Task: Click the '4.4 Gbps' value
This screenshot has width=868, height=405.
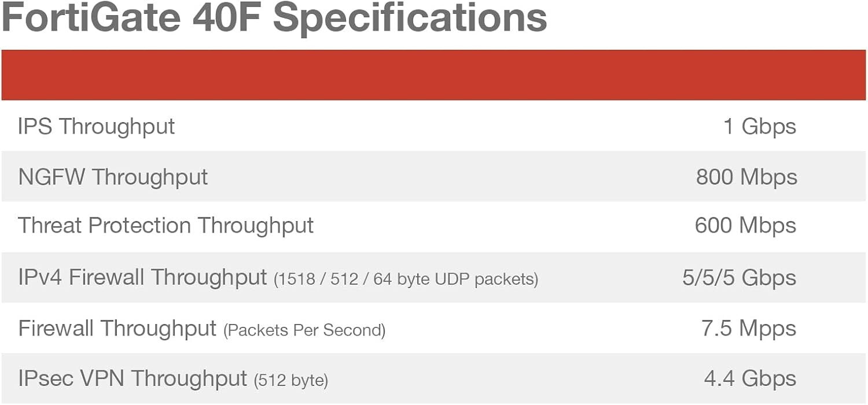Action: (750, 378)
